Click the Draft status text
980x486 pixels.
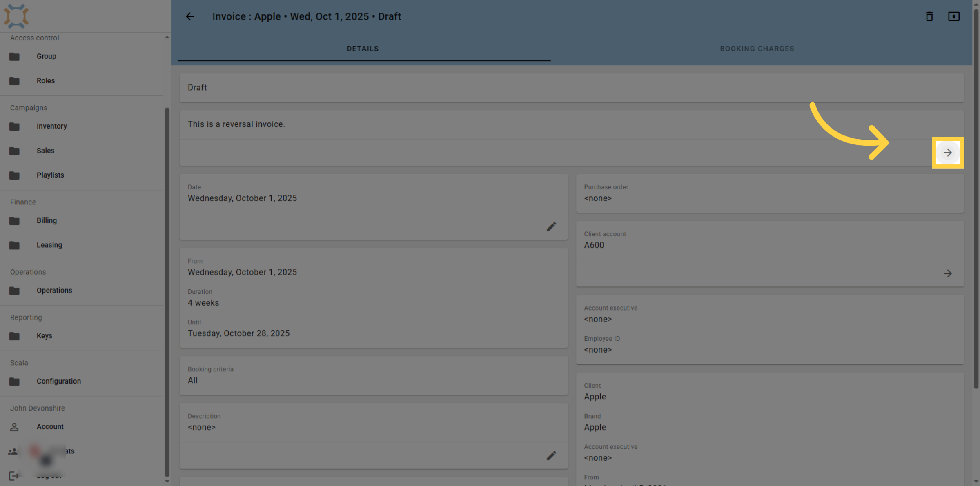[197, 88]
